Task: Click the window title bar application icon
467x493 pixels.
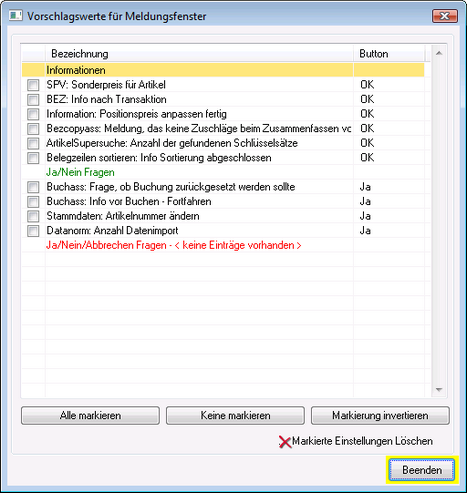Action: pyautogui.click(x=15, y=16)
